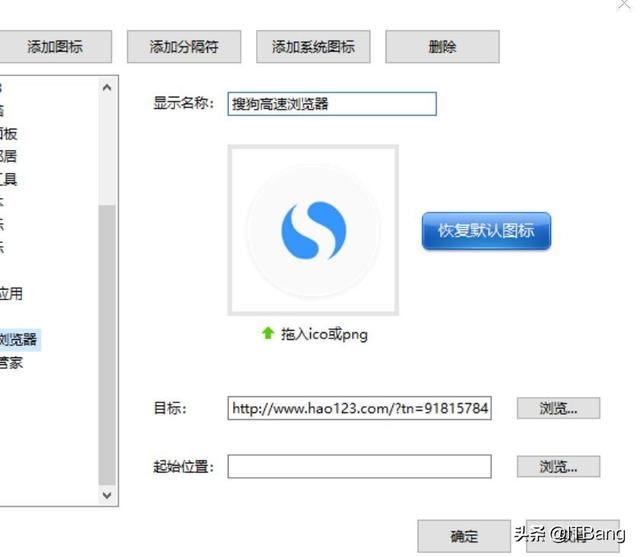Select the highlighted 浏览器 list item
Image resolution: width=640 pixels, height=557 pixels.
19,340
